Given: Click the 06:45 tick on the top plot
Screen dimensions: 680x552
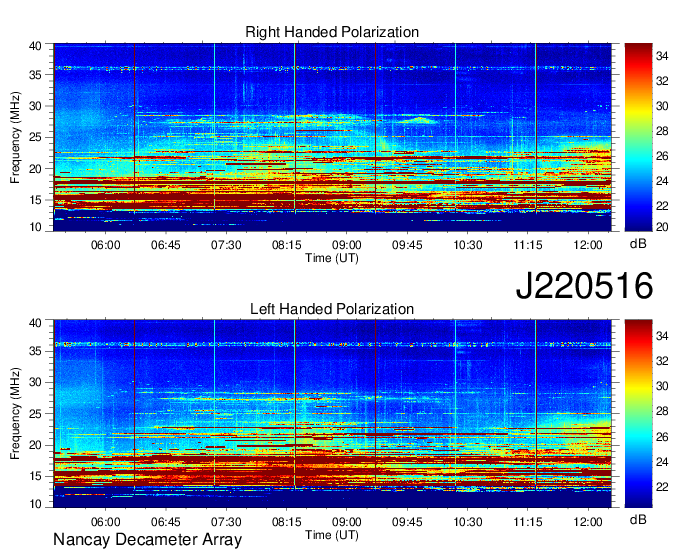Looking at the screenshot, I should pyautogui.click(x=166, y=245).
